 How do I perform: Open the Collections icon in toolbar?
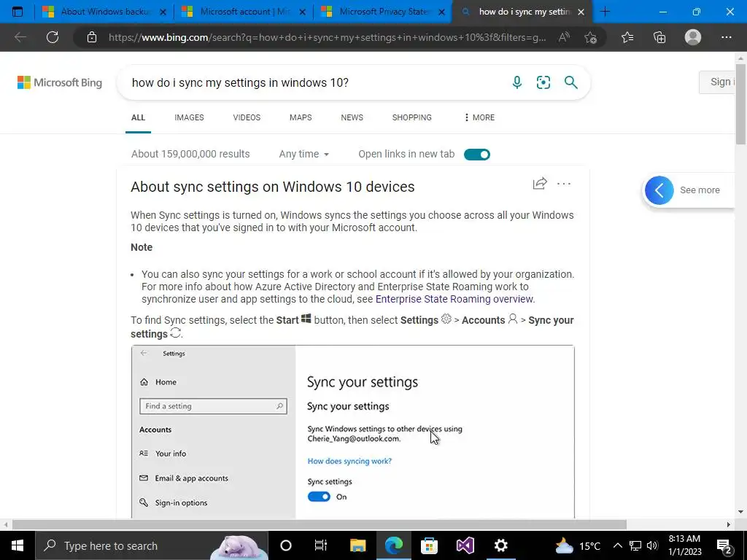pyautogui.click(x=659, y=37)
